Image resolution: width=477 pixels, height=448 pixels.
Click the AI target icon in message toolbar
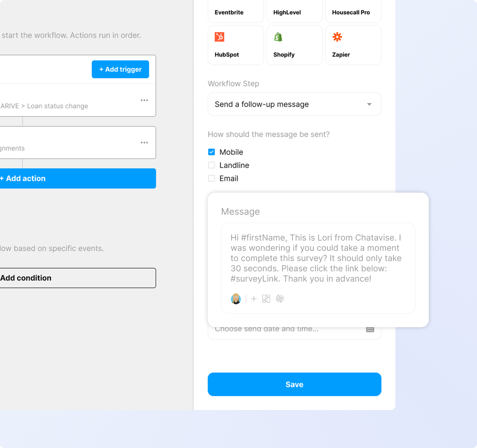coord(280,299)
